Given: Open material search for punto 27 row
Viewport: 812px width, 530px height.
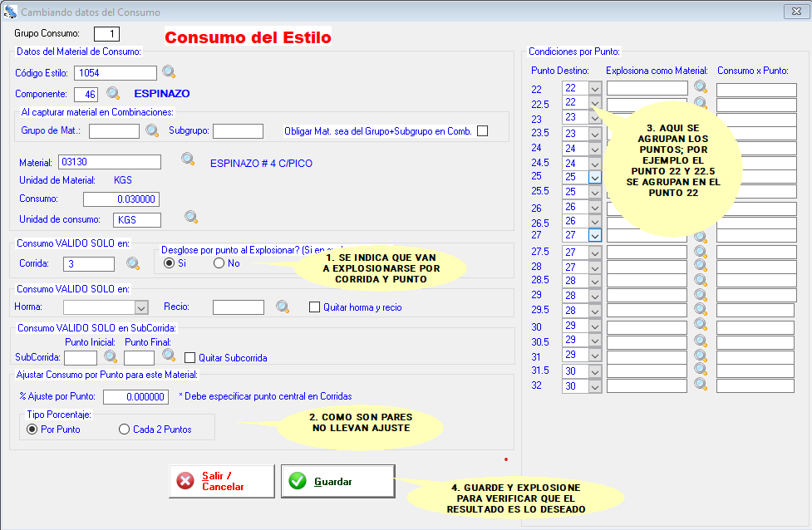Looking at the screenshot, I should tap(701, 237).
